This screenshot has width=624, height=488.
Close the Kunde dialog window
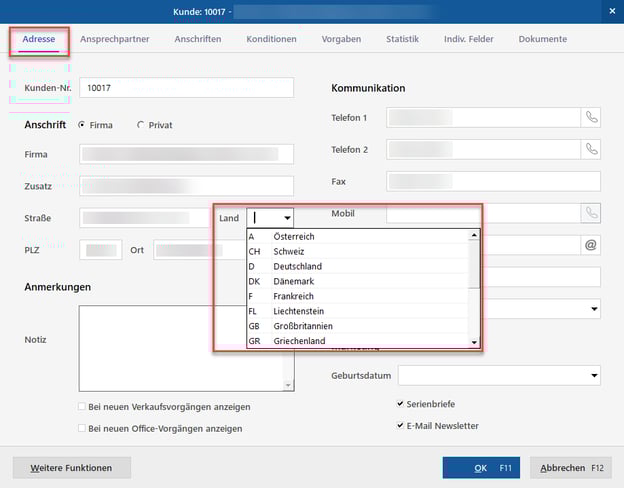[x=611, y=11]
